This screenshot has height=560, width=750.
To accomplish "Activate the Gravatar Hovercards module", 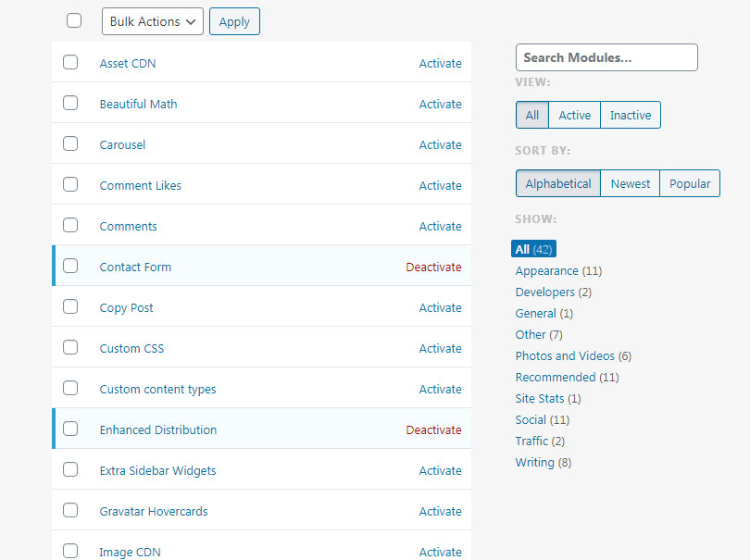I will (440, 511).
